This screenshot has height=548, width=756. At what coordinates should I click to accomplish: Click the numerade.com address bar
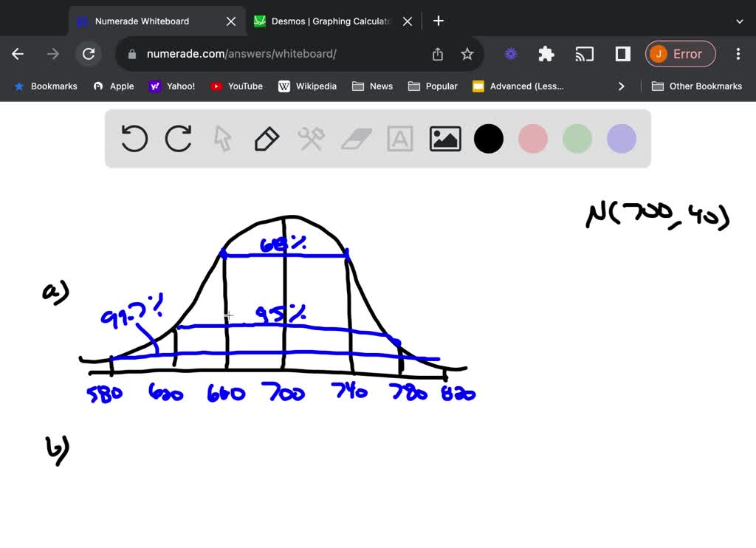[281, 54]
